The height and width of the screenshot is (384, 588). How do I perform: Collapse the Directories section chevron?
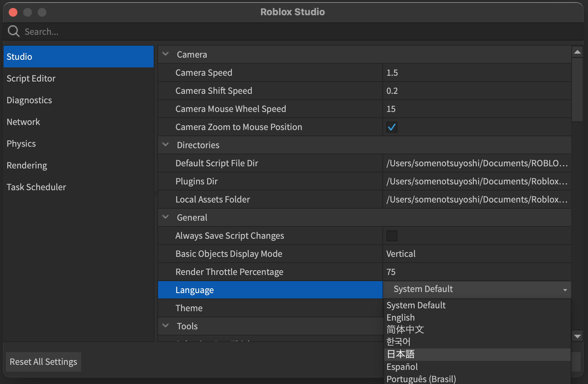[x=166, y=145]
